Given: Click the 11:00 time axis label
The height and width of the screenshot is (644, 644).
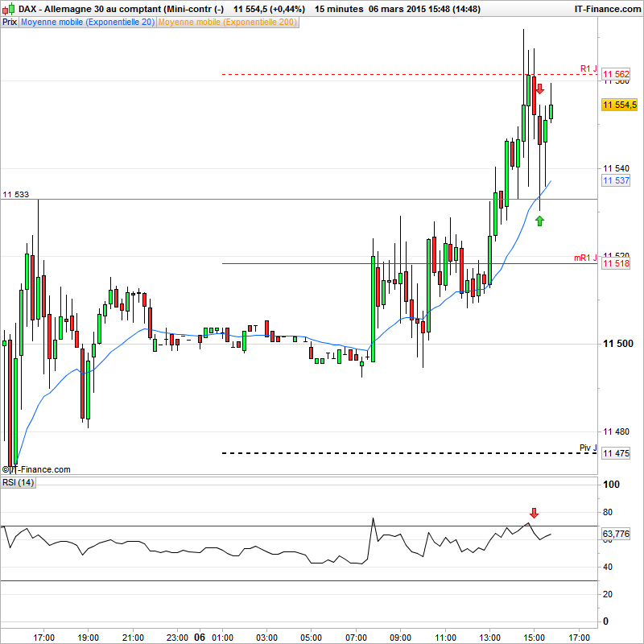Looking at the screenshot, I should coord(445,638).
